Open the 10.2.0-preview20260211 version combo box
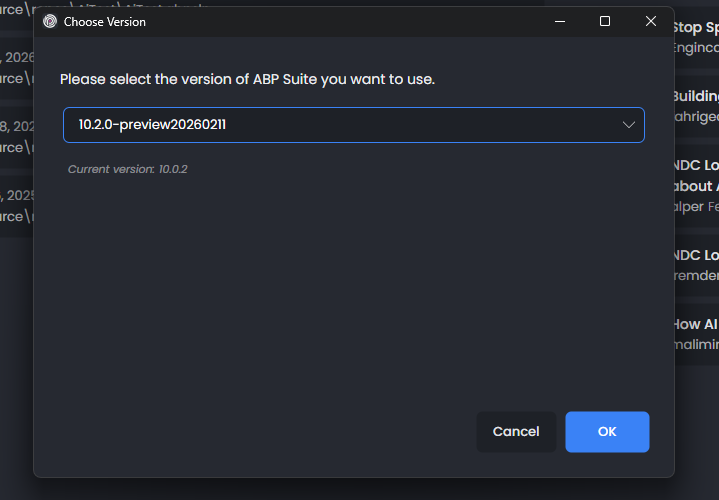 (340, 125)
